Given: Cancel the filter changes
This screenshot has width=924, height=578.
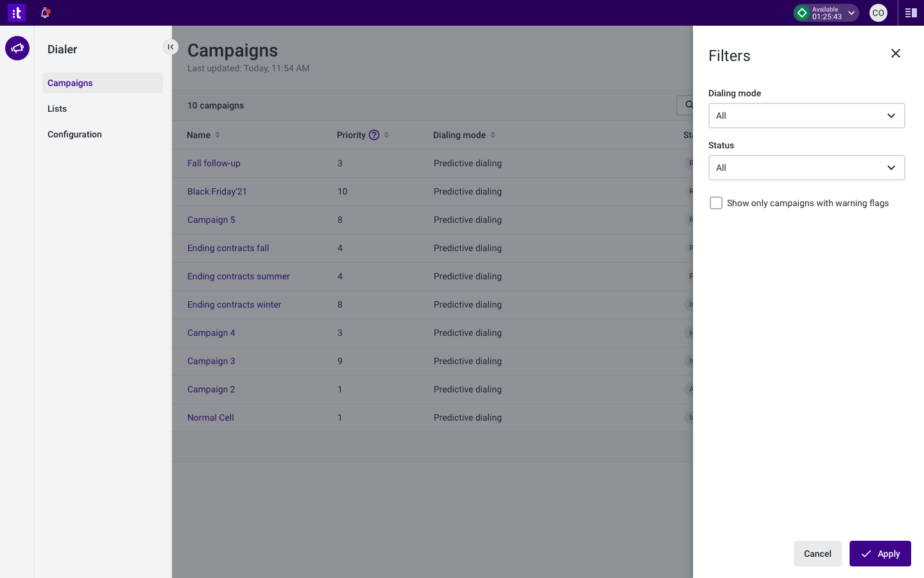Looking at the screenshot, I should 817,554.
